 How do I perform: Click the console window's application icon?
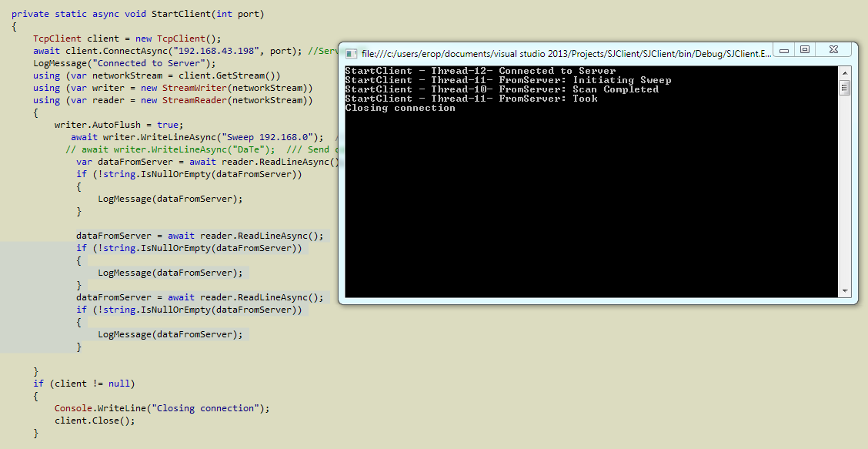350,53
